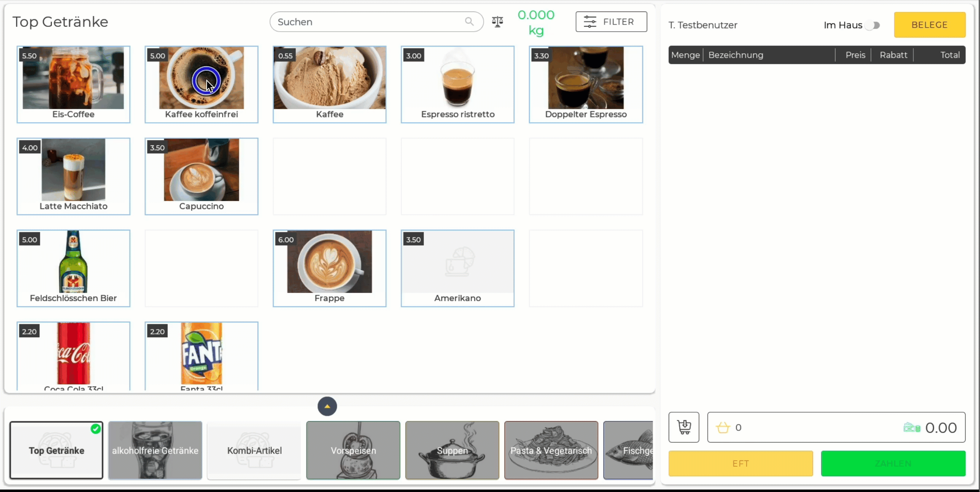Viewport: 980px width, 492px height.
Task: Click the shopping cart icon
Action: (x=684, y=428)
